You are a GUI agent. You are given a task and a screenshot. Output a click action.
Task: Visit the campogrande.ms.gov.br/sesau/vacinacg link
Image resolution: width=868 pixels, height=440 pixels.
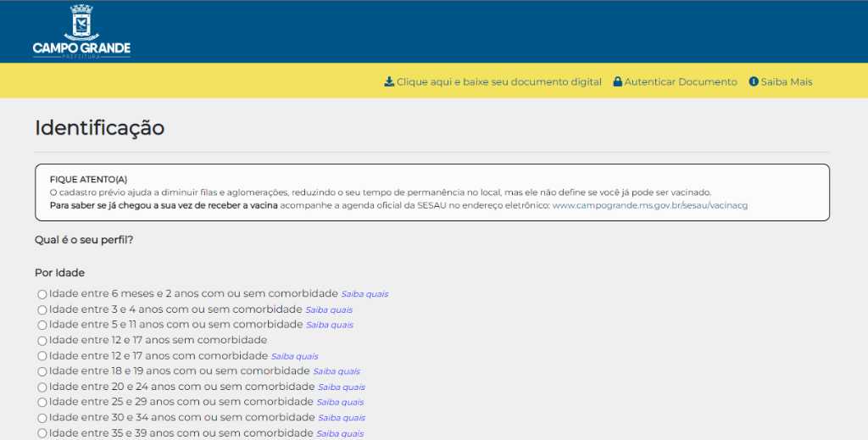649,205
